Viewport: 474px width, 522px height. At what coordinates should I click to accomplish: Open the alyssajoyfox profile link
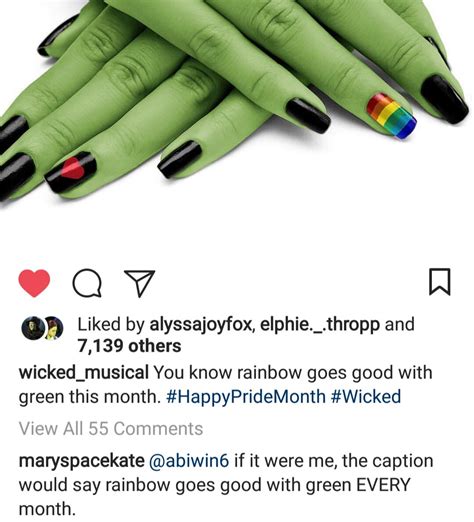(x=200, y=324)
